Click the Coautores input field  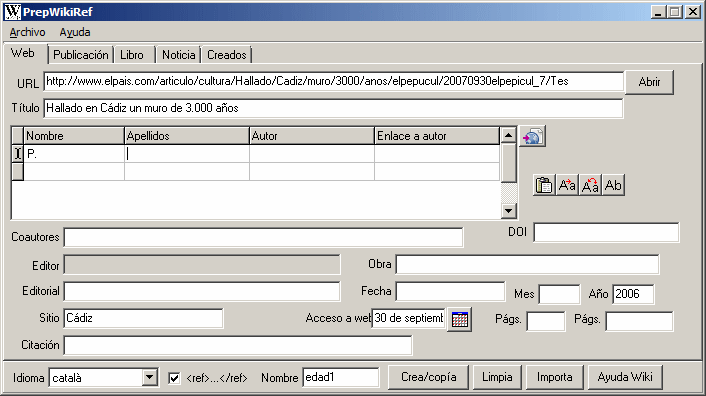(x=263, y=237)
